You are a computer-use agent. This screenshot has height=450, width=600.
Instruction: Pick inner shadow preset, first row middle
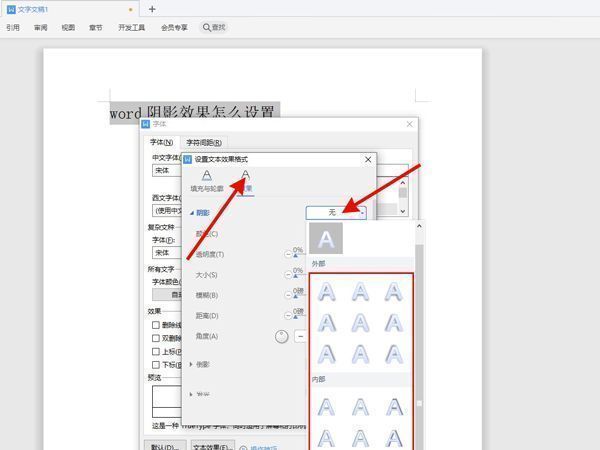(x=360, y=407)
